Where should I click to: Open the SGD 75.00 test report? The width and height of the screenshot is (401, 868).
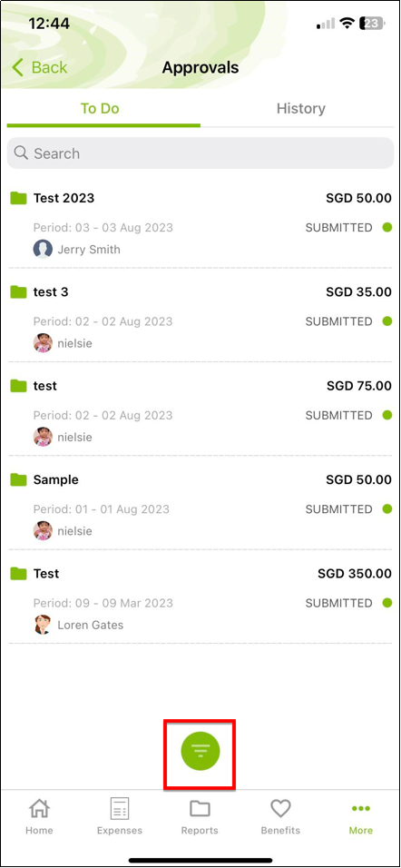click(x=200, y=410)
